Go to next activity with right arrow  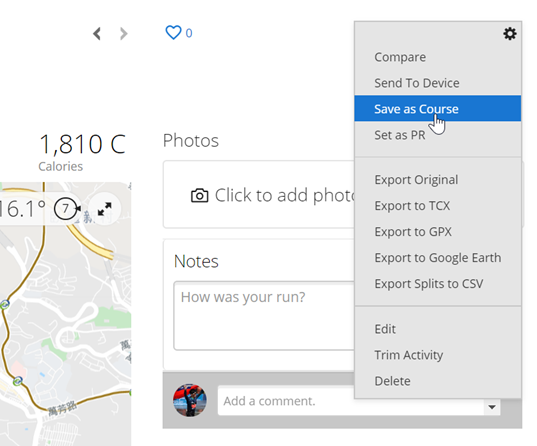[x=124, y=34]
